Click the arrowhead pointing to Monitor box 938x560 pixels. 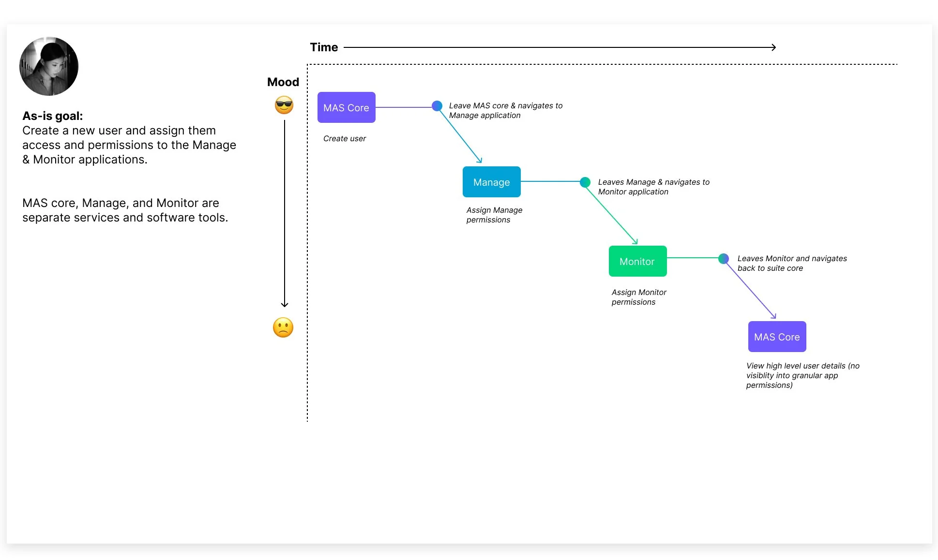point(635,242)
